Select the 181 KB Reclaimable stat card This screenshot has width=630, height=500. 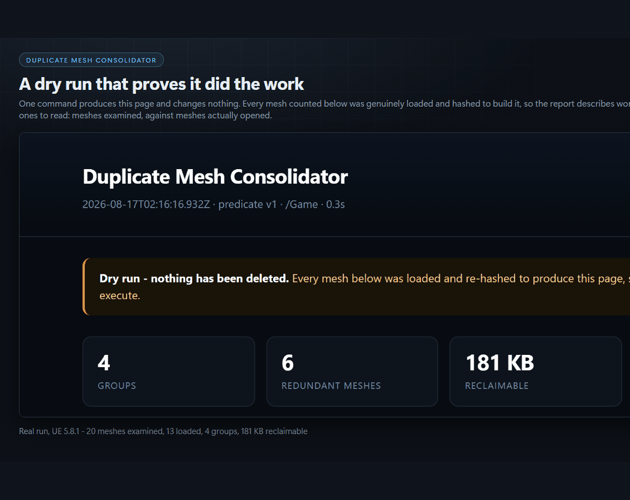click(536, 371)
